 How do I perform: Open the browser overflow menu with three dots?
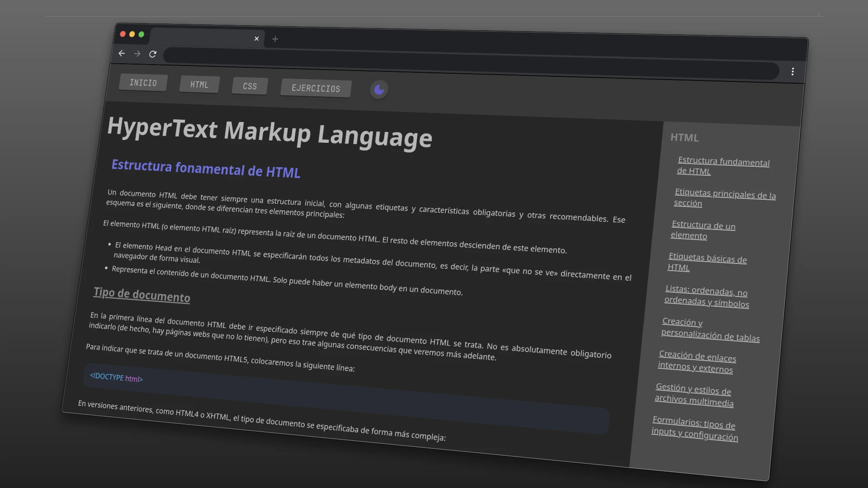tap(793, 71)
